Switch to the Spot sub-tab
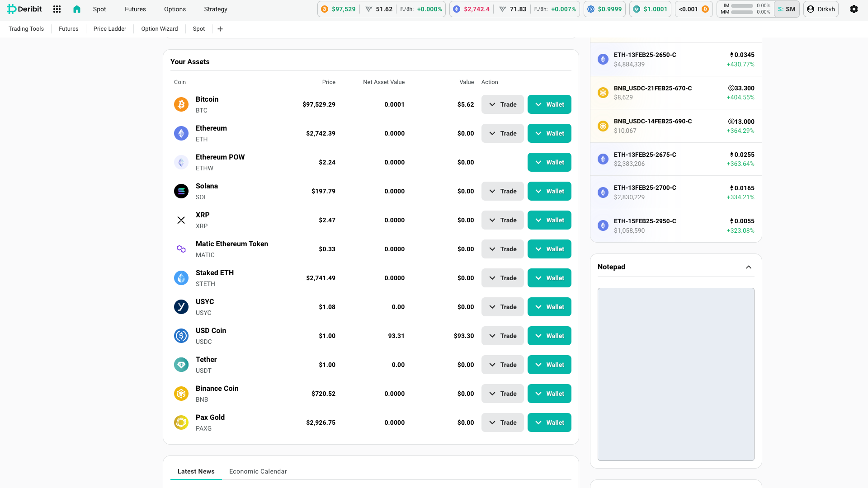 coord(199,29)
